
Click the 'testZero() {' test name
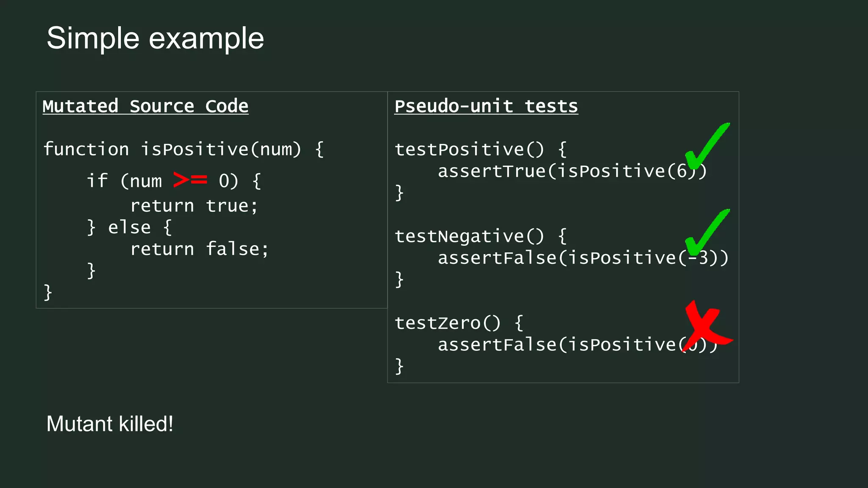click(x=459, y=323)
